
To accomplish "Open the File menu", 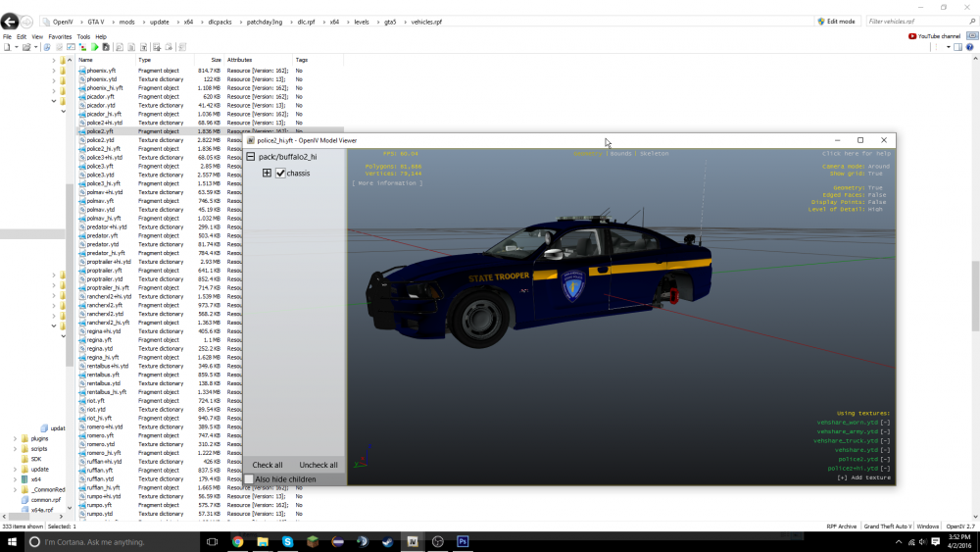I will tap(7, 37).
